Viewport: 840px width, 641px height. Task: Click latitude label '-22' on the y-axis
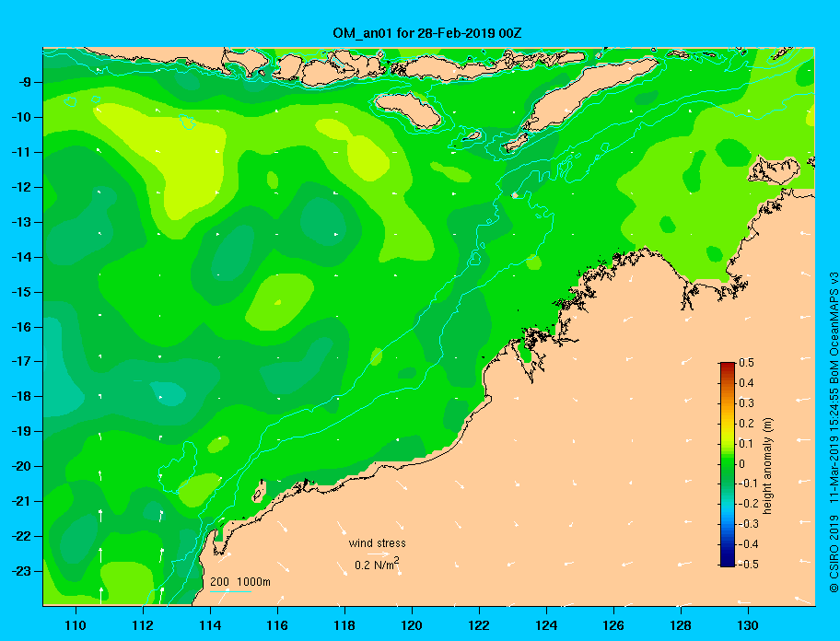point(21,536)
